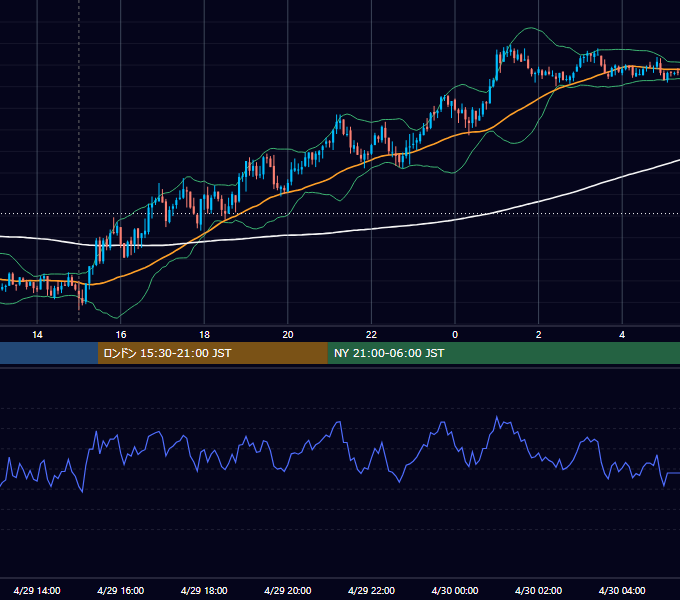Click the 22 hour label on price chart axis
The image size is (680, 600).
371,335
